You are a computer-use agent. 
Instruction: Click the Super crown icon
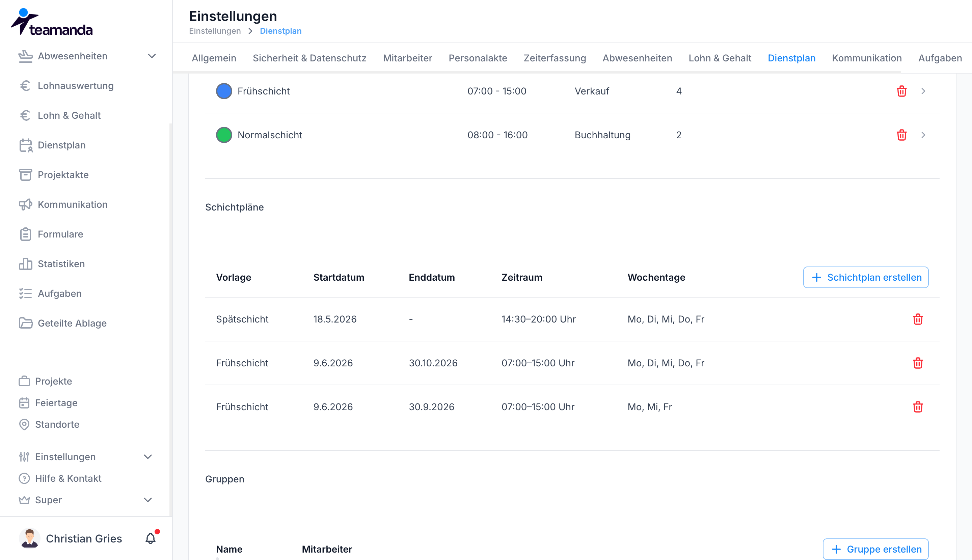click(24, 500)
